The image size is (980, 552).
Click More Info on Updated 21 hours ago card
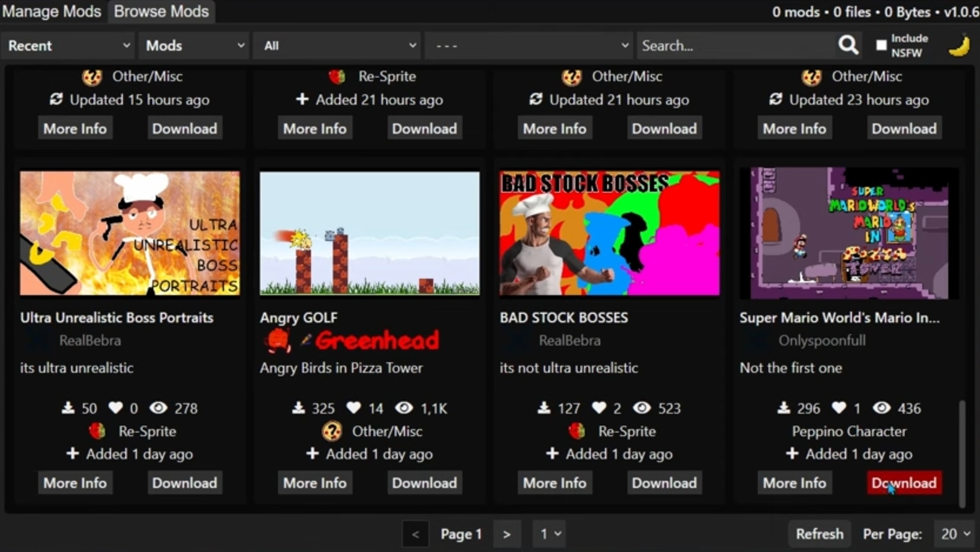coord(555,128)
